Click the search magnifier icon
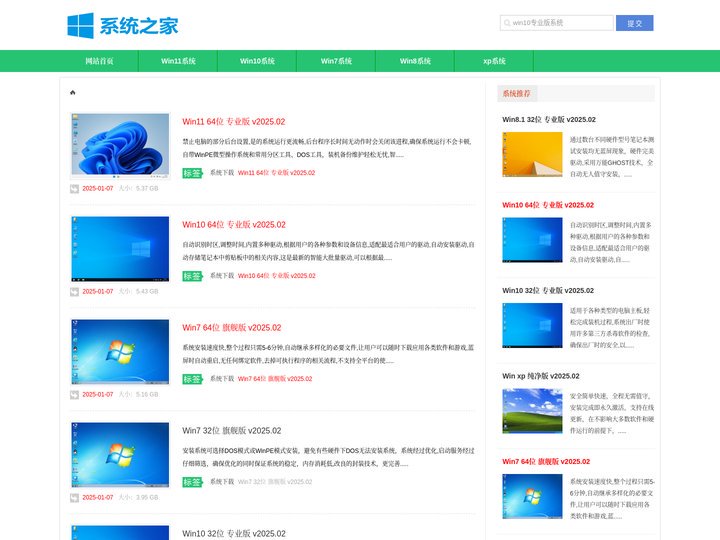Viewport: 720px width, 540px height. coord(506,23)
